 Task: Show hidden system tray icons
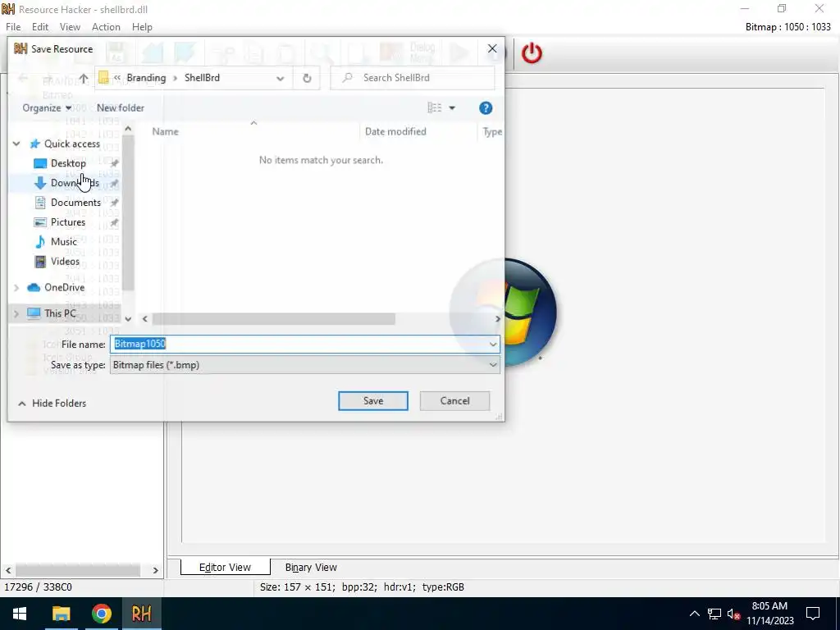coord(694,614)
